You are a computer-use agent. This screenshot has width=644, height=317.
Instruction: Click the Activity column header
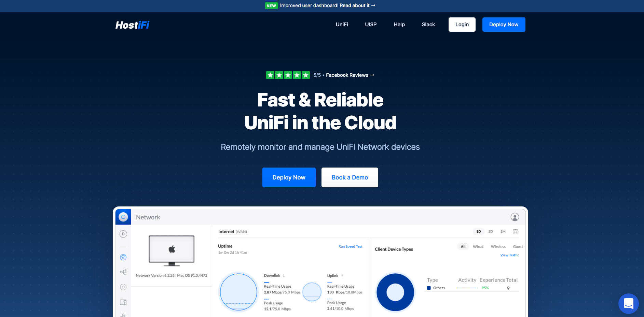[467, 280]
